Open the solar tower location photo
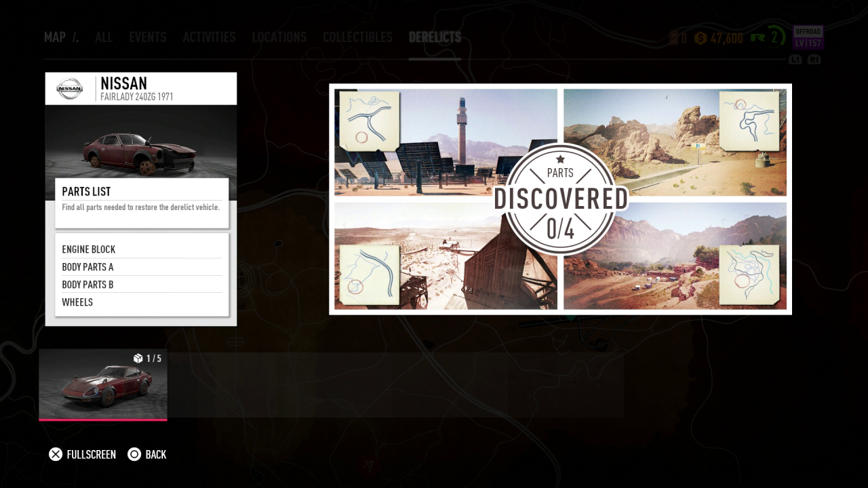The height and width of the screenshot is (488, 868). 446,142
